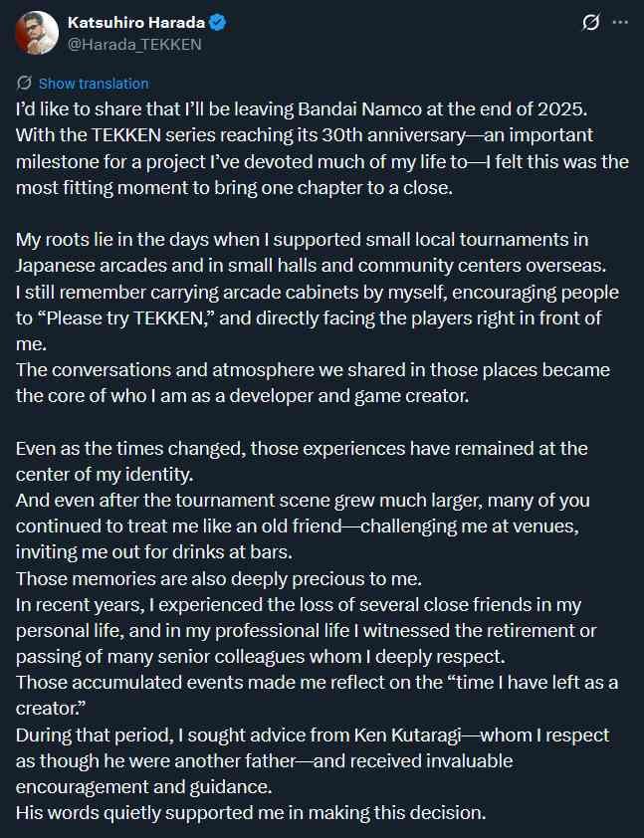Select the line starting "My roots lie"
The width and height of the screenshot is (644, 838).
(302, 240)
